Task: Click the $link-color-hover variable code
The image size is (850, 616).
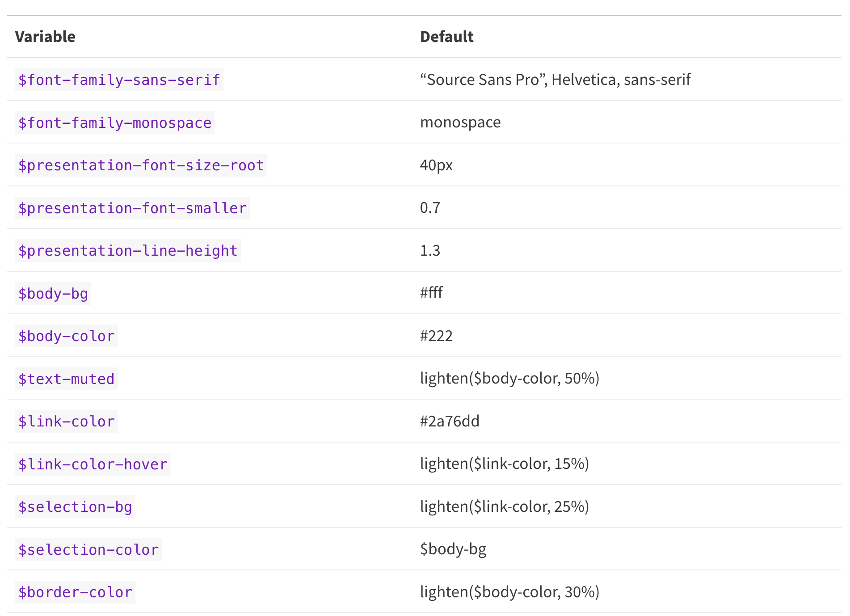Action: [93, 464]
